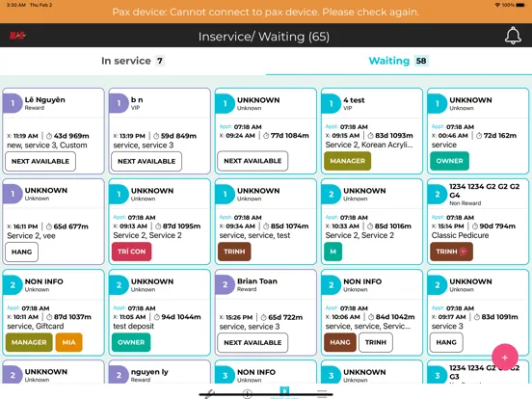This screenshot has width=532, height=399.
Task: Tap Next Available on Lê Nguyên card
Action: pyautogui.click(x=40, y=162)
